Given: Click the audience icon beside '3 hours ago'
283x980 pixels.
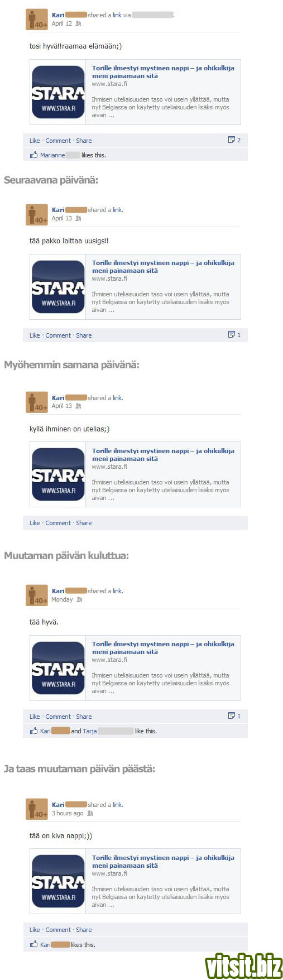Looking at the screenshot, I should (x=90, y=813).
